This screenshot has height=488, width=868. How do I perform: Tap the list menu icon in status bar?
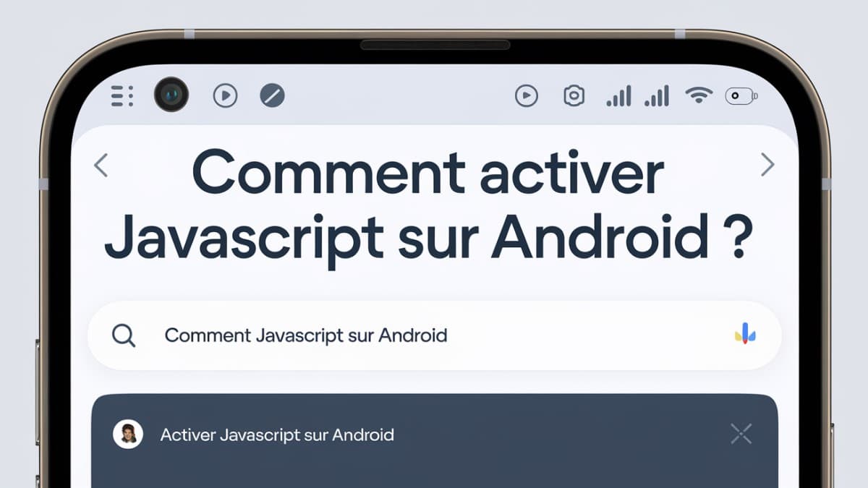click(x=122, y=95)
